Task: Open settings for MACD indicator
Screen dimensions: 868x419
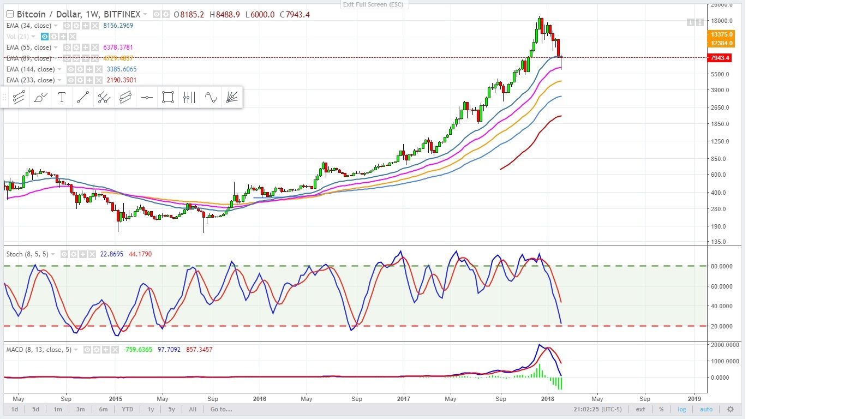Action: coord(97,350)
